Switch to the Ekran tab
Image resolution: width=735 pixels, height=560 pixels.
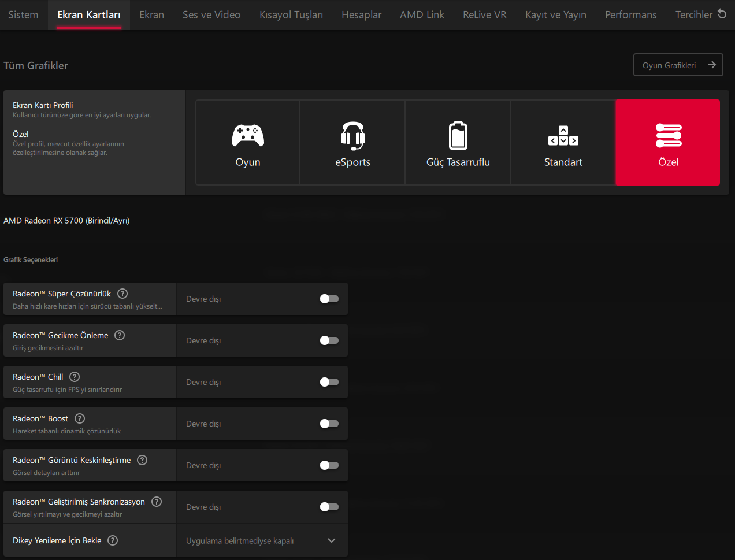[x=152, y=14]
